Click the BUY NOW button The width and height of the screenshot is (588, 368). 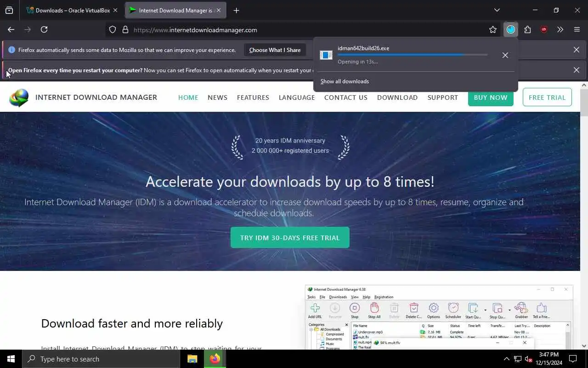click(491, 98)
